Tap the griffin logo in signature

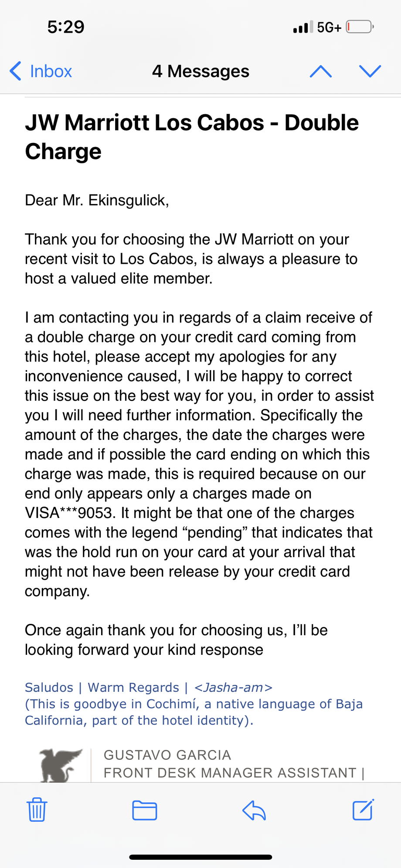pyautogui.click(x=60, y=765)
